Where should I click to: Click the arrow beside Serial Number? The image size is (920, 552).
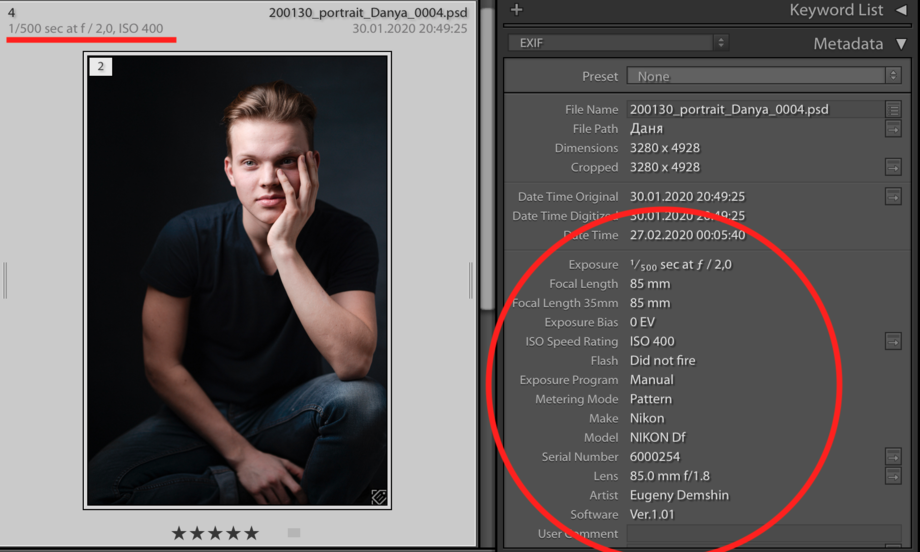coord(893,456)
